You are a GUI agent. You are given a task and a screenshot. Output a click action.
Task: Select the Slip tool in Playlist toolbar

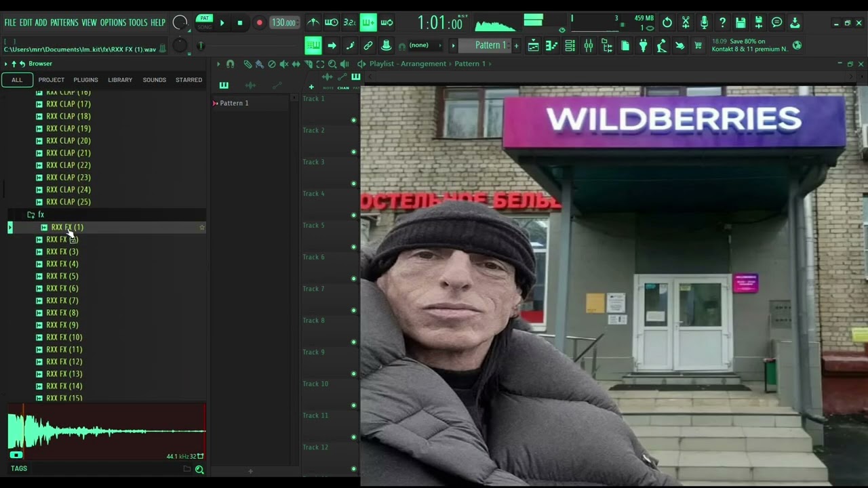click(296, 64)
